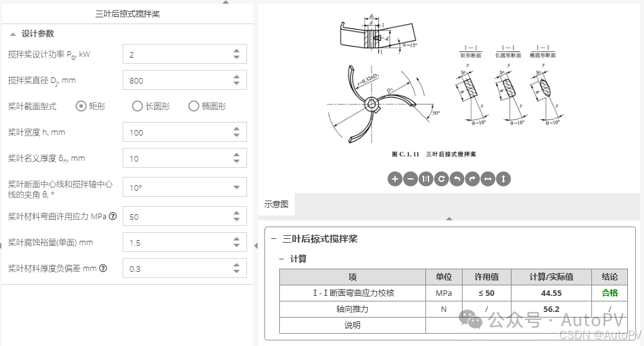
Task: Click the arrow above the results panel
Action: click(x=450, y=218)
